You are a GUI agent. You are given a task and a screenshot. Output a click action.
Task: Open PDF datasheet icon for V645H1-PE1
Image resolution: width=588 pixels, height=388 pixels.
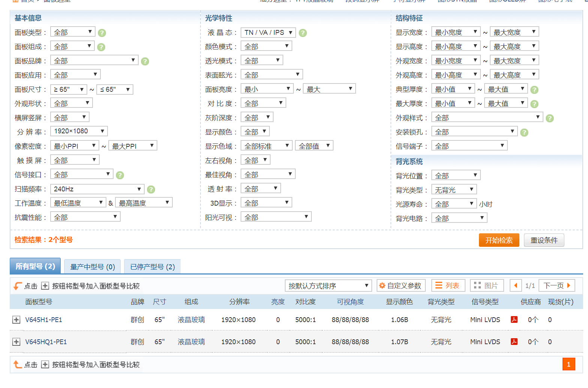coord(514,319)
